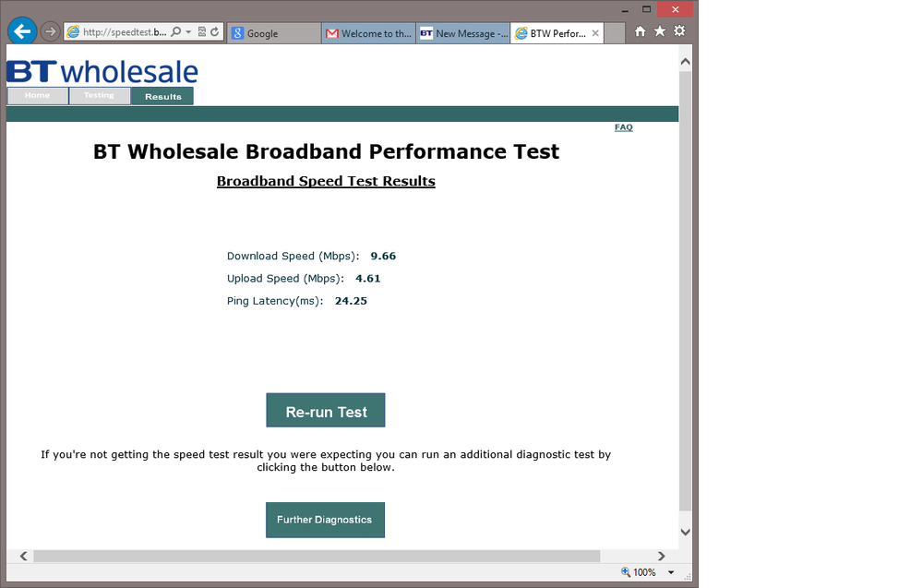Click the 'Ping Latency(ms):' label
This screenshot has width=922, height=588.
pos(275,301)
